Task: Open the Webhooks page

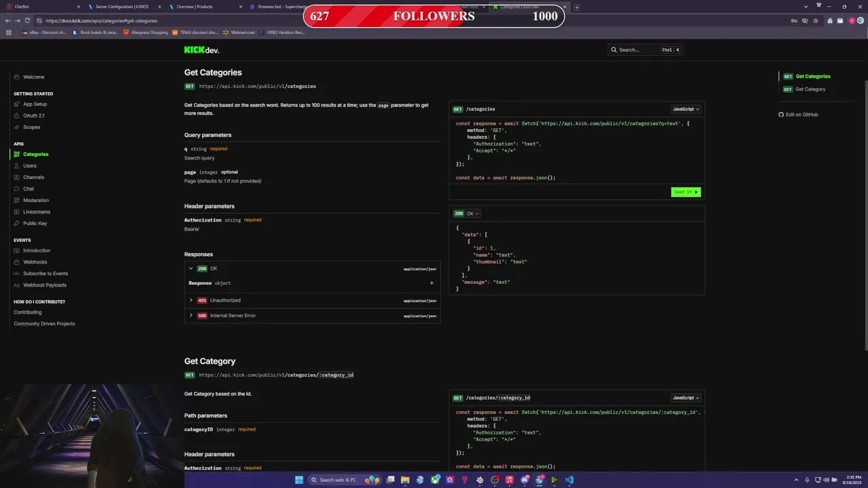Action: [x=35, y=262]
